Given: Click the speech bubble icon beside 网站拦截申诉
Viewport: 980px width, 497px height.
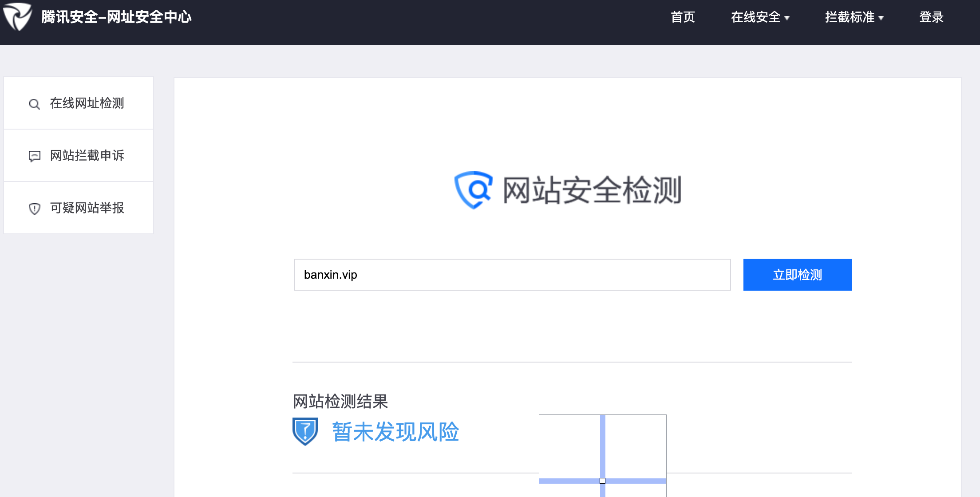Looking at the screenshot, I should pyautogui.click(x=34, y=156).
